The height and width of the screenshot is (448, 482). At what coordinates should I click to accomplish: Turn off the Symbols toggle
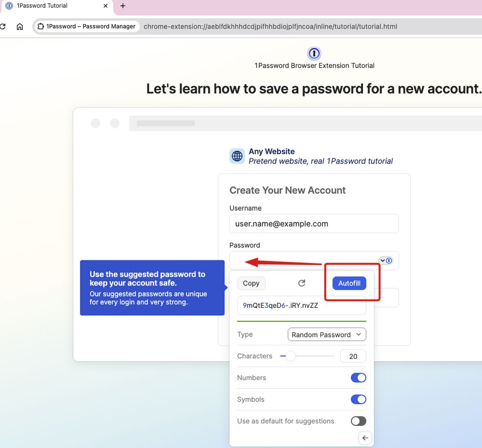[358, 399]
